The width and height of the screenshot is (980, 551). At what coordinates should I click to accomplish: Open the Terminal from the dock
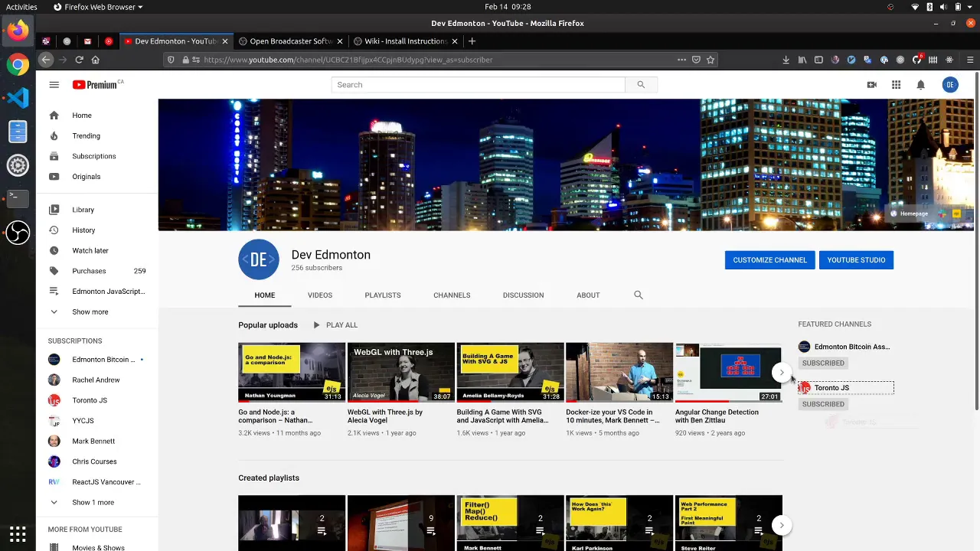click(18, 199)
